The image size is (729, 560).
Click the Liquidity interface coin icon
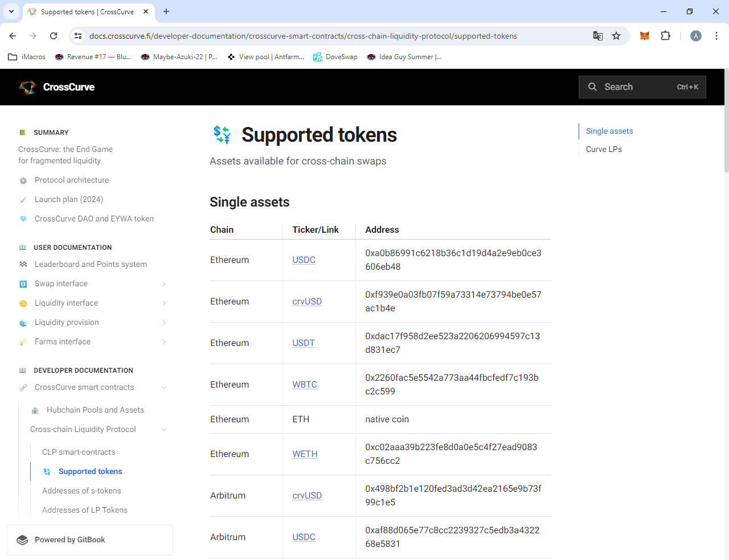click(x=23, y=303)
